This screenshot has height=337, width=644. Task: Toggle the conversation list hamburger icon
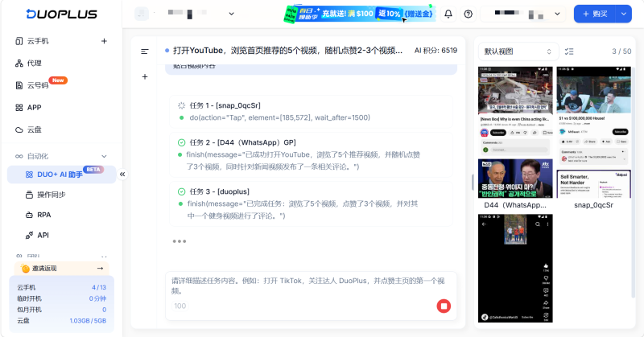point(145,51)
